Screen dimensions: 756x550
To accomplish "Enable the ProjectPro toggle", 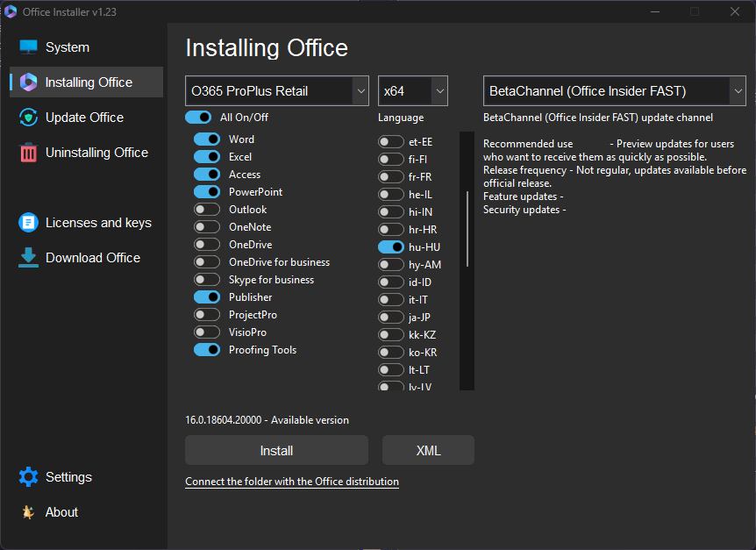I will tap(207, 314).
